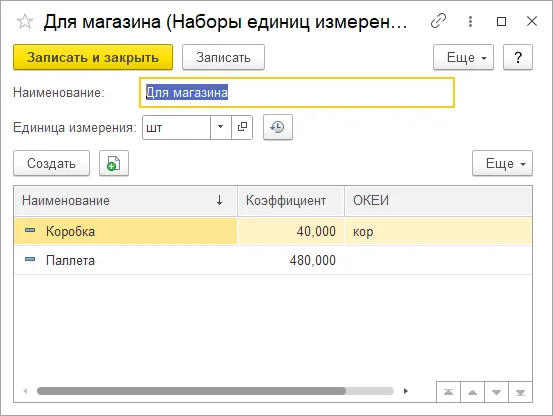Click the Создать button
This screenshot has width=553, height=416.
[x=51, y=163]
